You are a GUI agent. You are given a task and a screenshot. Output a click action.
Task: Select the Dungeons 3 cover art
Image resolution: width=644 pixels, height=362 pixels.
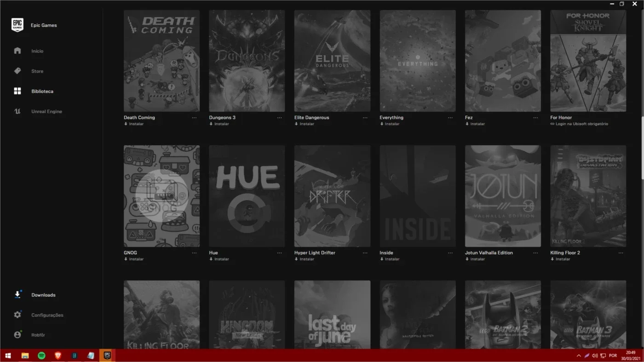point(247,61)
